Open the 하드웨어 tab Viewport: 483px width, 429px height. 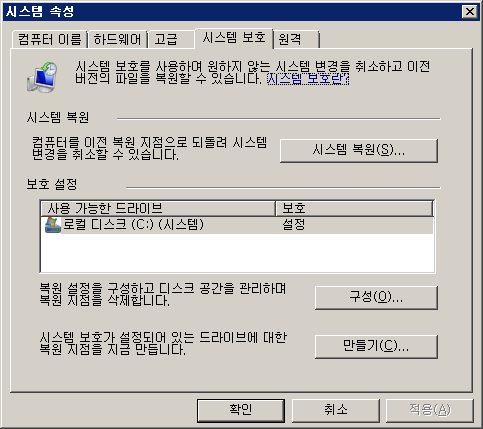117,40
